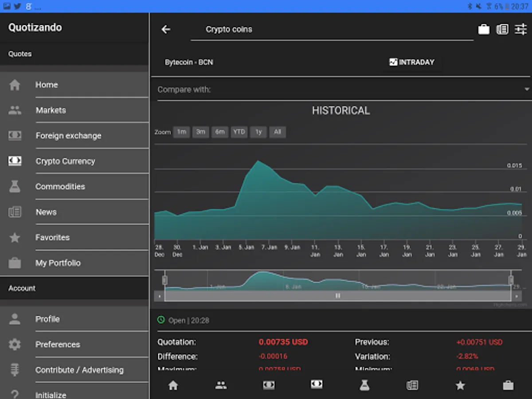The image size is (532, 399).
Task: Set chart zoom to 3m
Action: tap(201, 132)
